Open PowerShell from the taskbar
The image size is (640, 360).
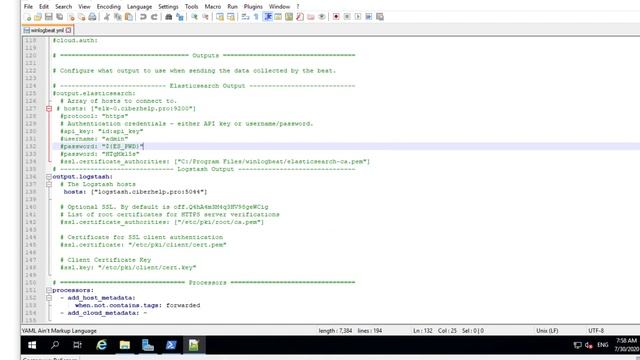point(171,345)
